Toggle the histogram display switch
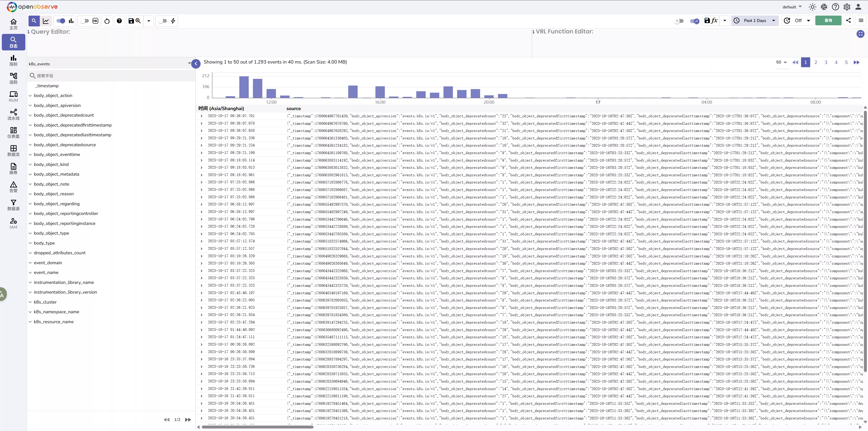The width and height of the screenshot is (868, 431). (x=61, y=21)
